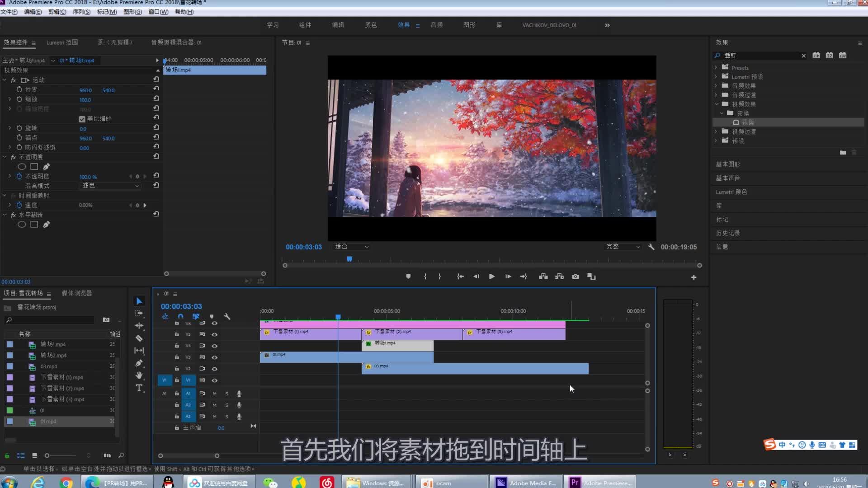Image resolution: width=868 pixels, height=488 pixels.
Task: Select the Type tool
Action: point(139,388)
